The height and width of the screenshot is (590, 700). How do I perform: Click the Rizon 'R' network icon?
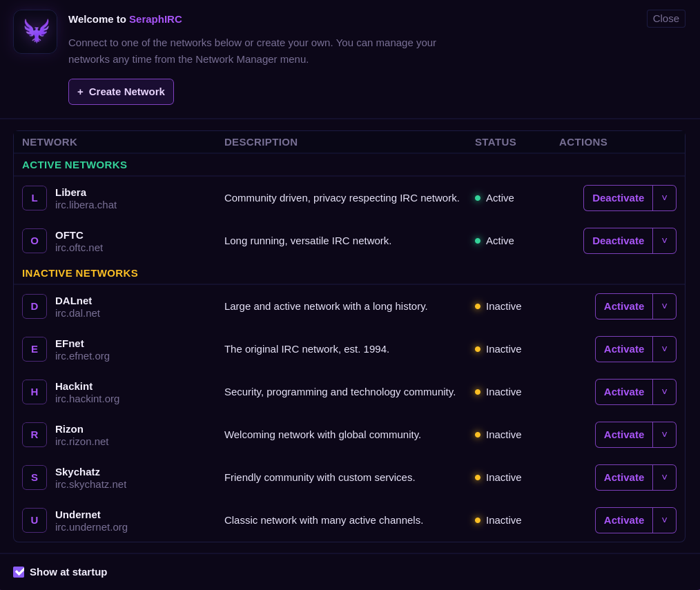35,435
